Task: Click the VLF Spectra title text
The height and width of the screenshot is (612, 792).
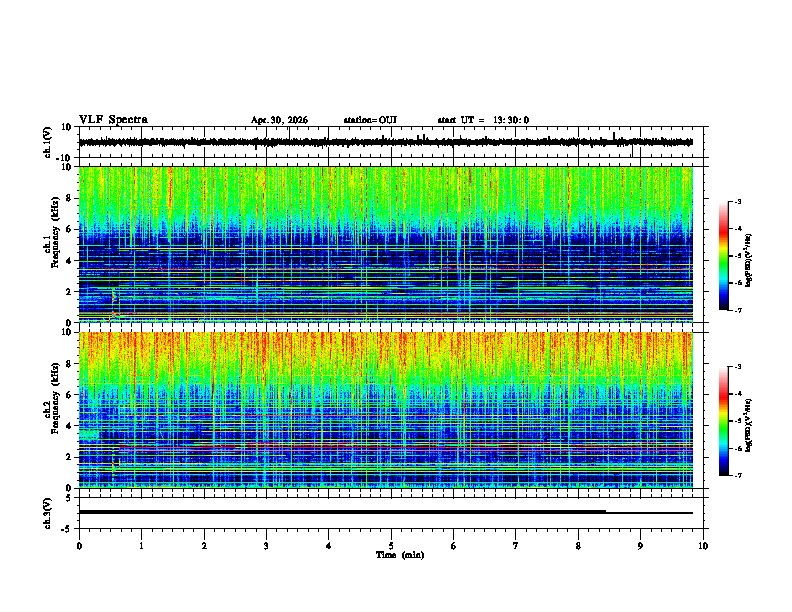Action: pos(113,120)
